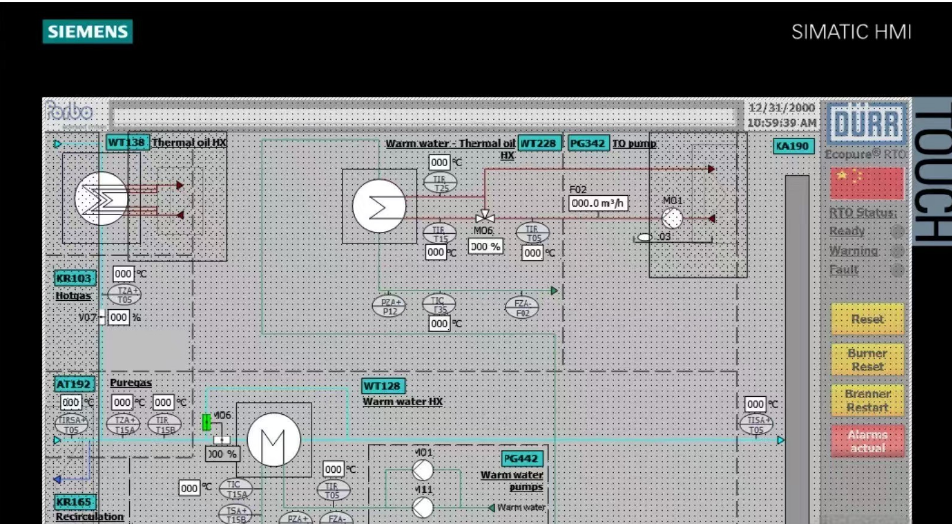Click the 03 level switch symbol under M01
The image size is (952, 524).
pyautogui.click(x=645, y=237)
